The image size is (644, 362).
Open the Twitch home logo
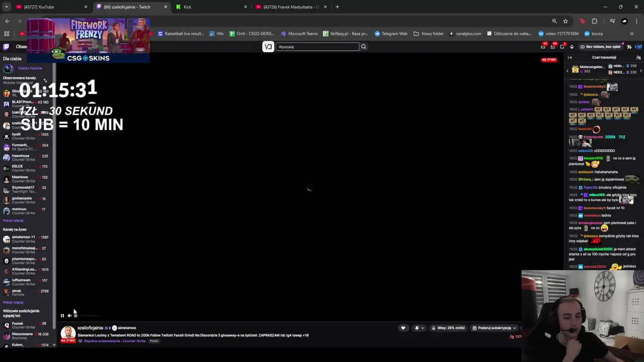[6, 47]
